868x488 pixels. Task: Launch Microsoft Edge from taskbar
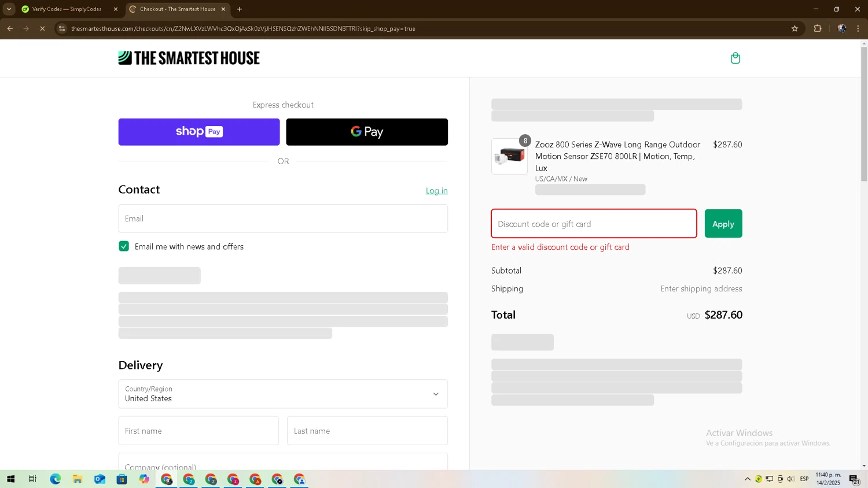tap(55, 479)
